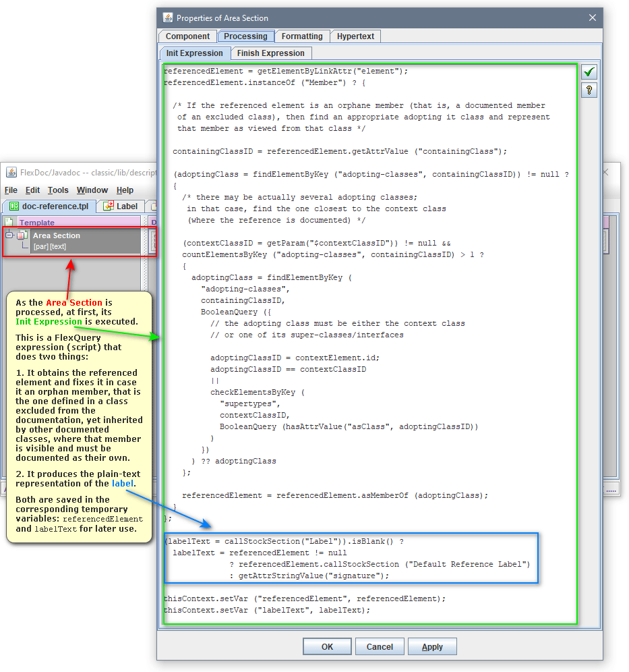Click the green checkmark expression validation icon
The width and height of the screenshot is (629, 672).
tap(589, 72)
